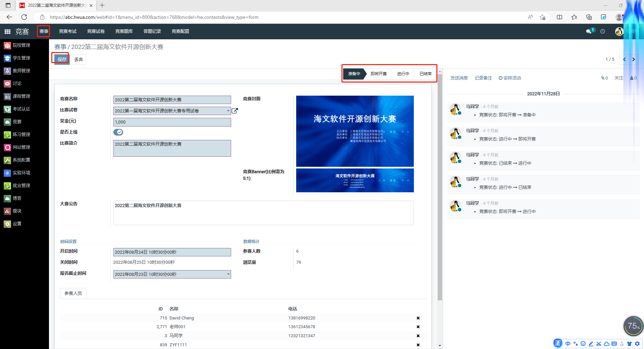Open 设置 sidebar module
The image size is (644, 349).
pyautogui.click(x=13, y=224)
